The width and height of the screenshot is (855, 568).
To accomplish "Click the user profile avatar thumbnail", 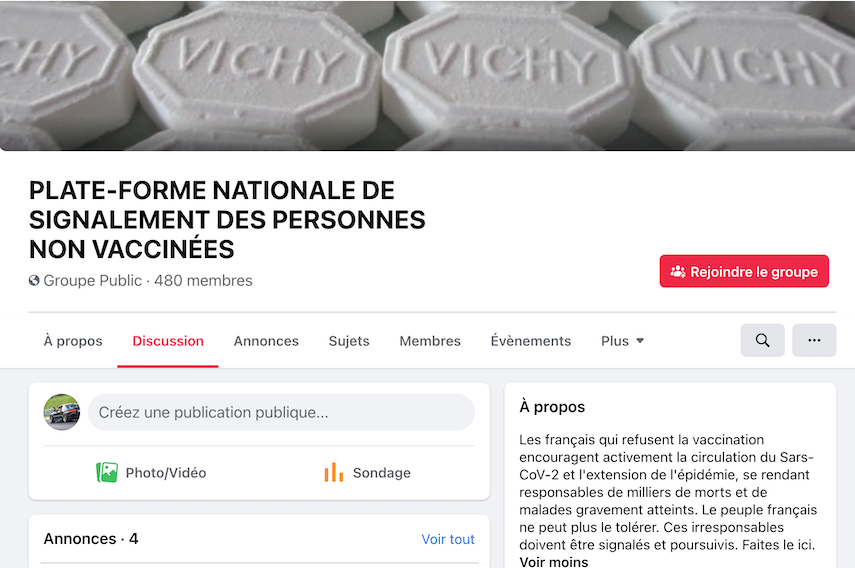I will point(62,412).
